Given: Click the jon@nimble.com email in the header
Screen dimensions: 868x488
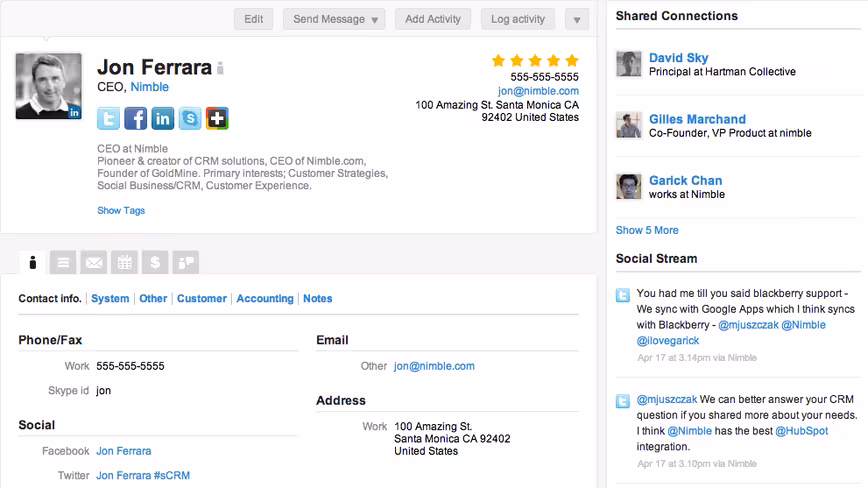Looking at the screenshot, I should click(x=538, y=91).
